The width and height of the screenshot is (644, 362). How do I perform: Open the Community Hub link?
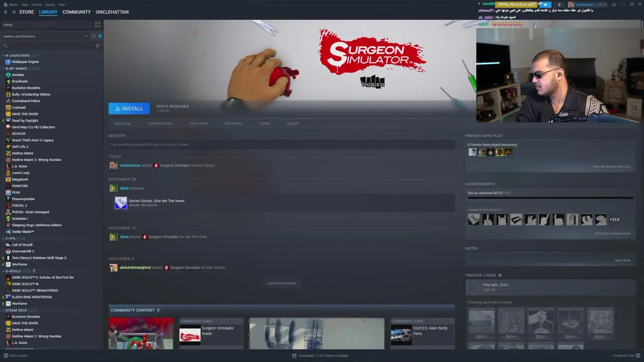[x=159, y=123]
